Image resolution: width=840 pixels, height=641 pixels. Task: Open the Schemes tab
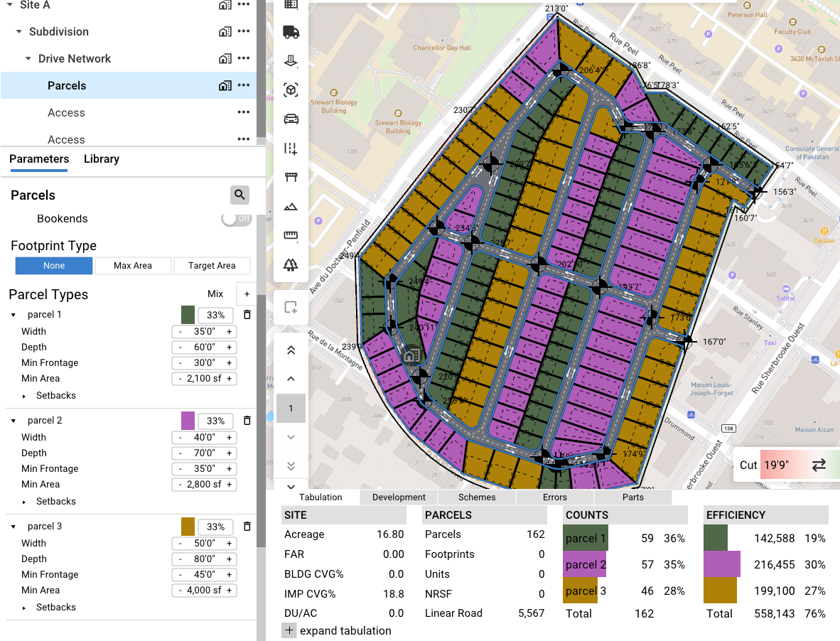[x=477, y=497]
